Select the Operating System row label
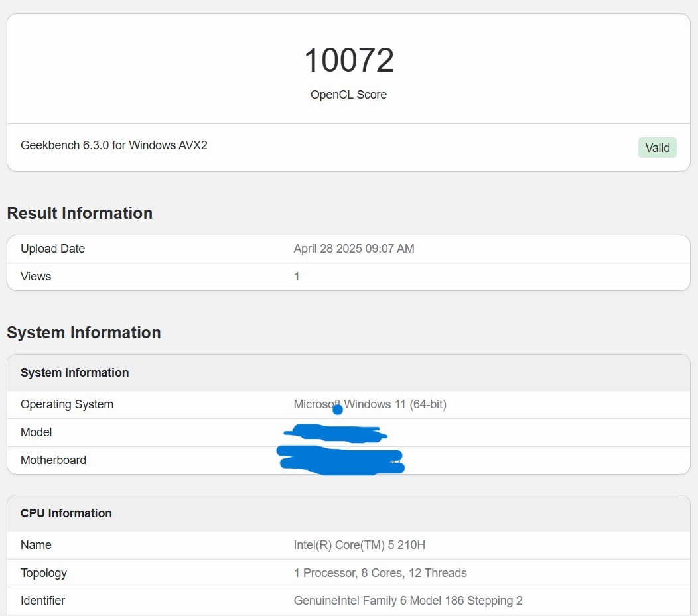The image size is (698, 616). tap(67, 404)
